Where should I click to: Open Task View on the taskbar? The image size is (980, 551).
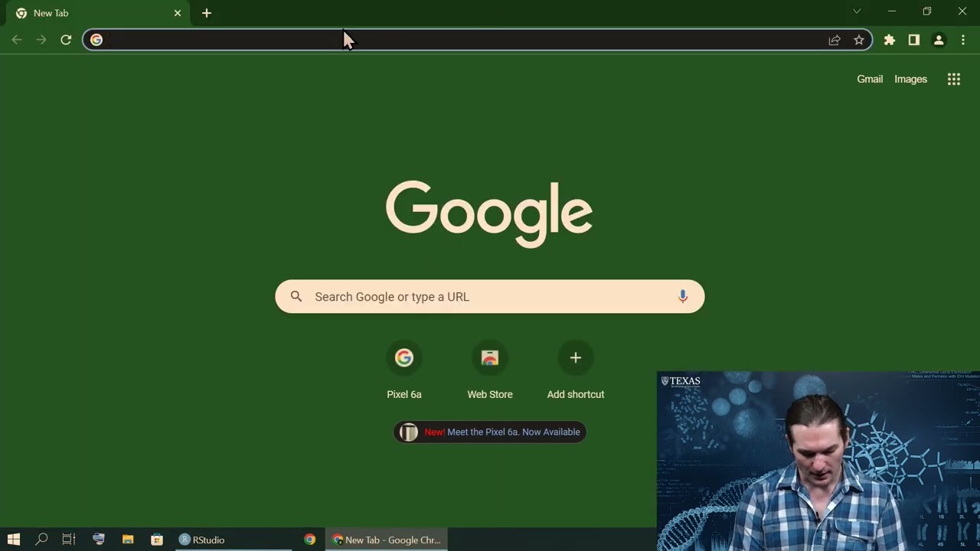(x=69, y=540)
